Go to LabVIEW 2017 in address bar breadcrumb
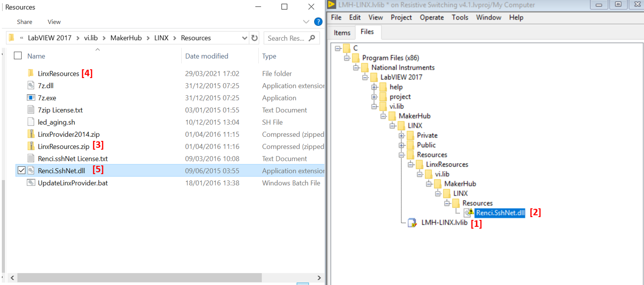This screenshot has width=644, height=285. click(x=50, y=38)
